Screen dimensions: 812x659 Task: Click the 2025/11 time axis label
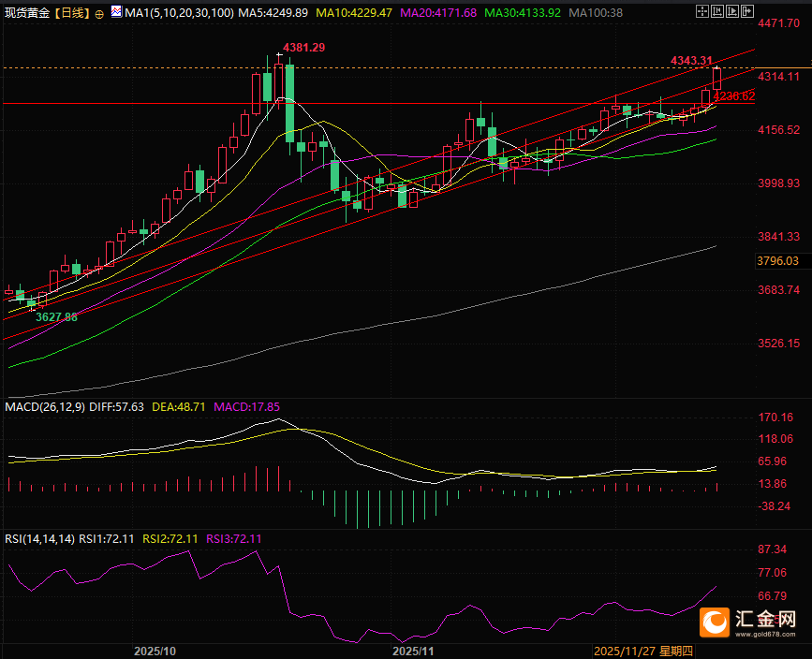tap(413, 652)
